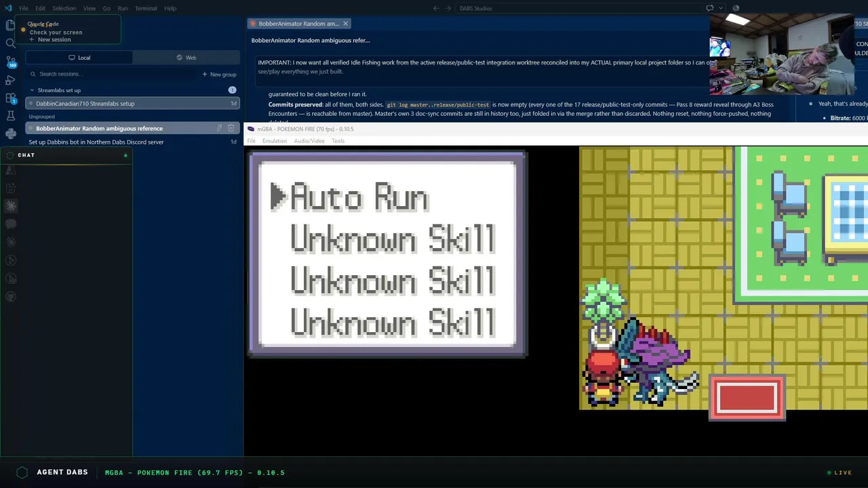Open the Edit menu in VS Code
Screen dimensions: 868x488
click(x=40, y=8)
